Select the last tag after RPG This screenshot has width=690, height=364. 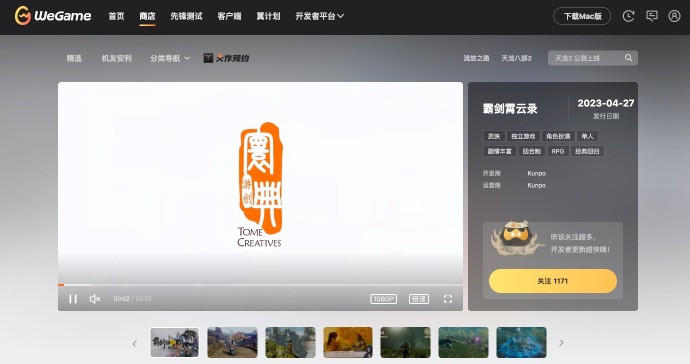pyautogui.click(x=587, y=151)
